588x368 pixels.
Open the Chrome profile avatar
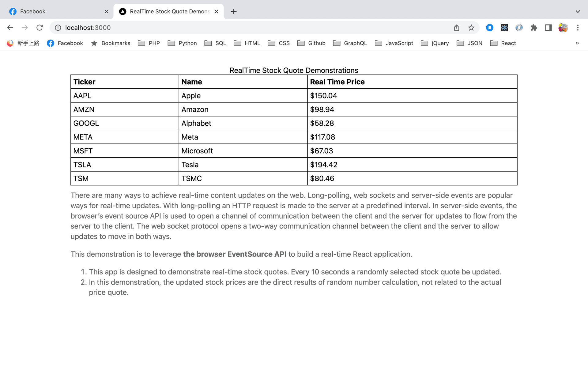(563, 28)
